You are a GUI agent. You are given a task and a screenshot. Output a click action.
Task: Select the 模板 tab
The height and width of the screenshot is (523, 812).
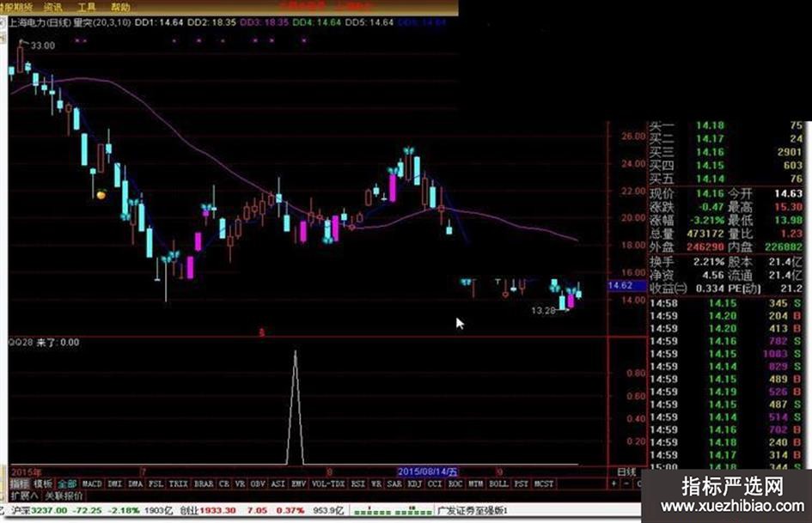pos(43,483)
